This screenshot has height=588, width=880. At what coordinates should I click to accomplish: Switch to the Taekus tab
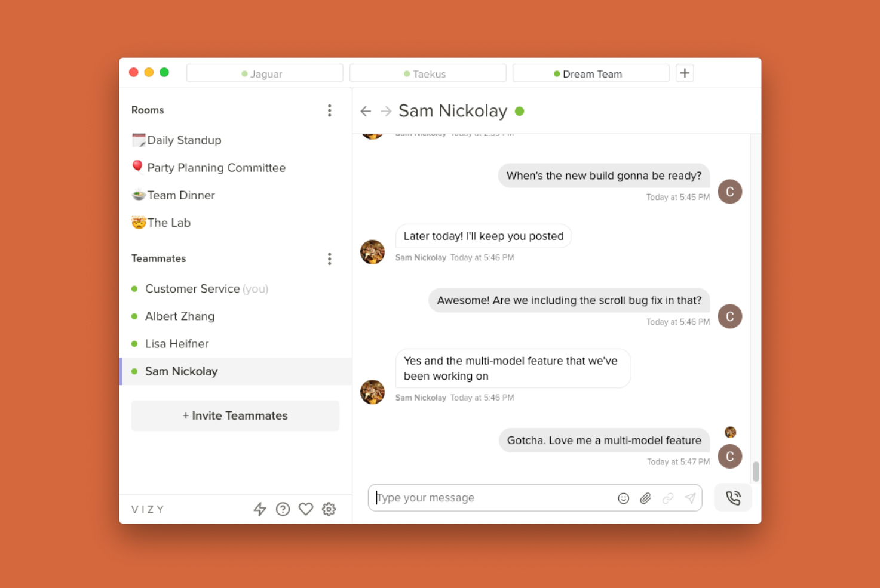click(428, 73)
